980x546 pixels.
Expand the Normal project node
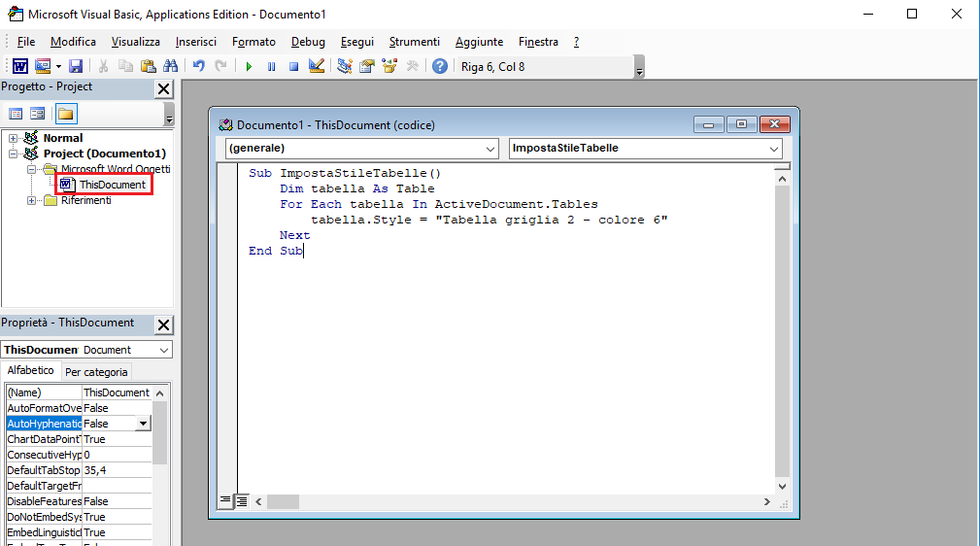click(14, 138)
